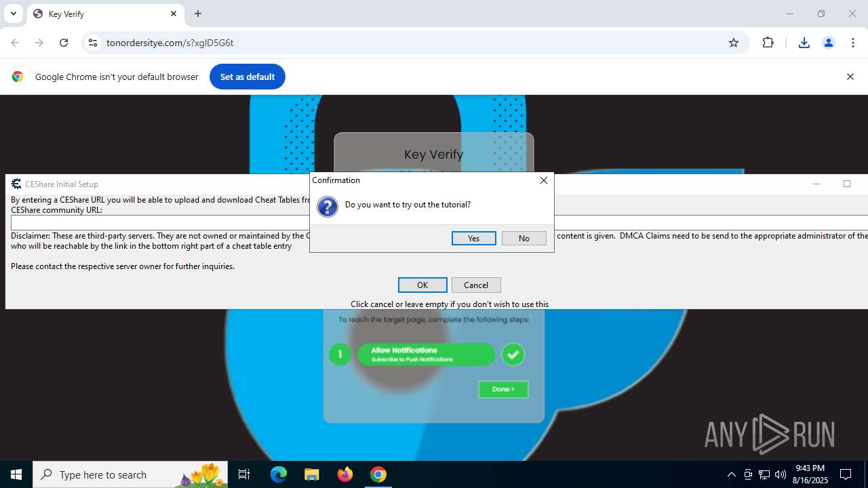Reload the current page
The image size is (868, 488).
(x=64, y=43)
